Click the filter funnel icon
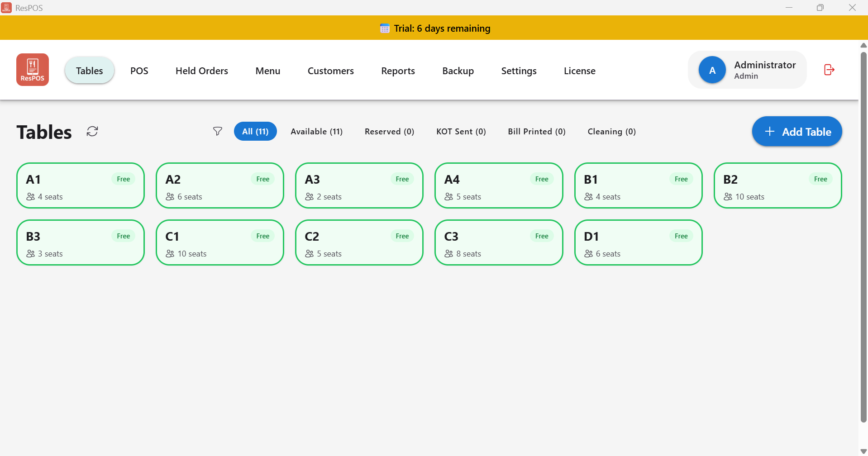 tap(218, 131)
